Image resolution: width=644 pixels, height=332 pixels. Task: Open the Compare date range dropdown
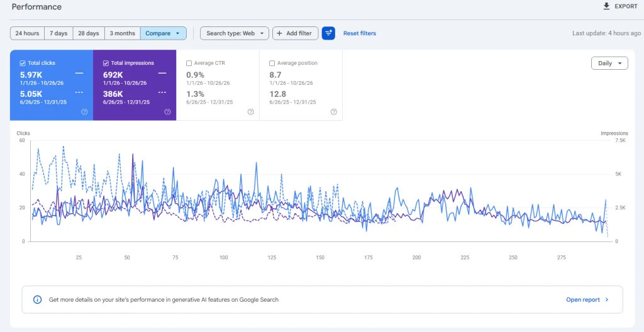(164, 33)
